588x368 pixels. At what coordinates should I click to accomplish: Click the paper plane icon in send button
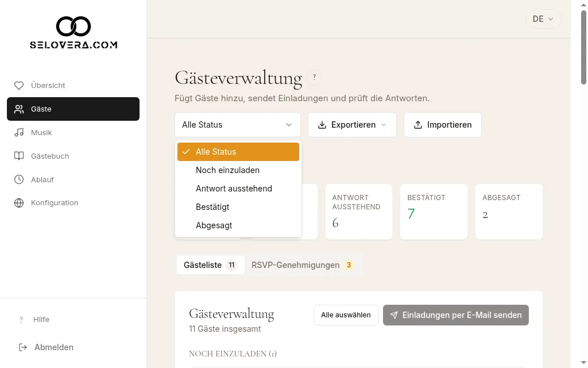(394, 315)
